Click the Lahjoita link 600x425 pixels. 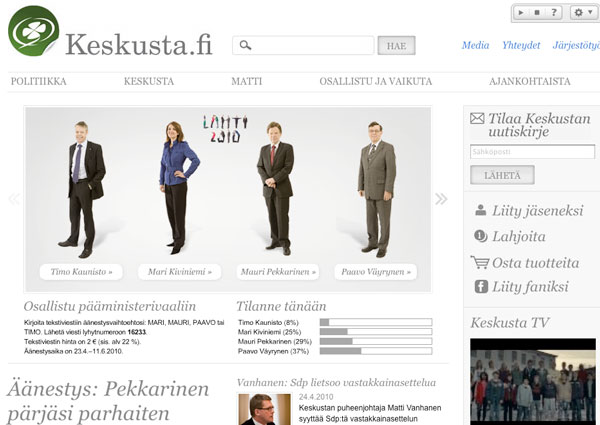519,236
